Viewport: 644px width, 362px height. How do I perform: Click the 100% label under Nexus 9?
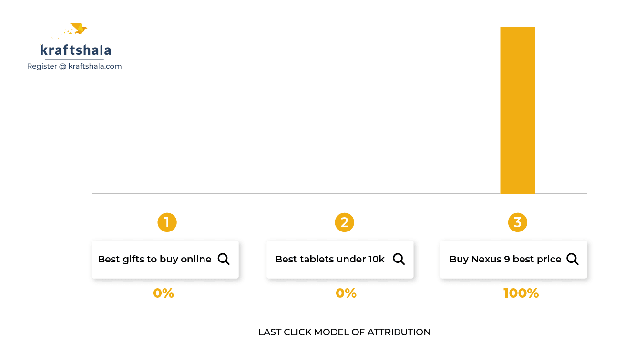[521, 293]
